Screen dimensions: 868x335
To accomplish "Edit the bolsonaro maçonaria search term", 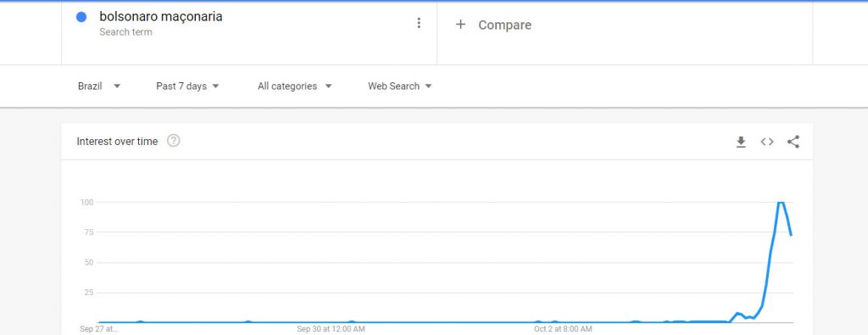I will [161, 17].
